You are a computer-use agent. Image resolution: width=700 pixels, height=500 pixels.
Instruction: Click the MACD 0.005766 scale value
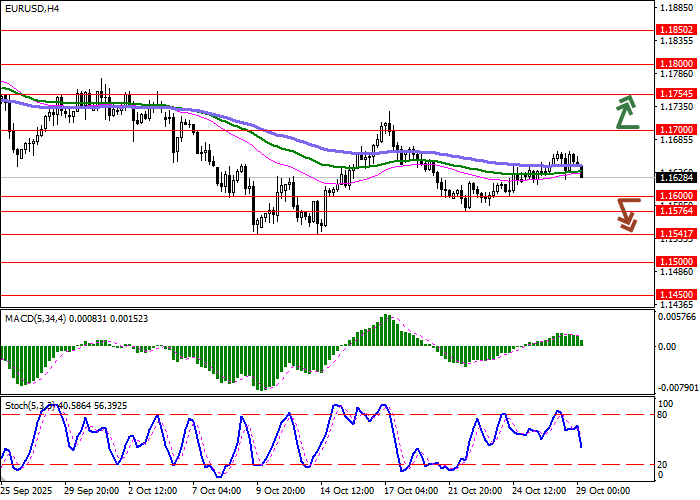click(x=676, y=317)
